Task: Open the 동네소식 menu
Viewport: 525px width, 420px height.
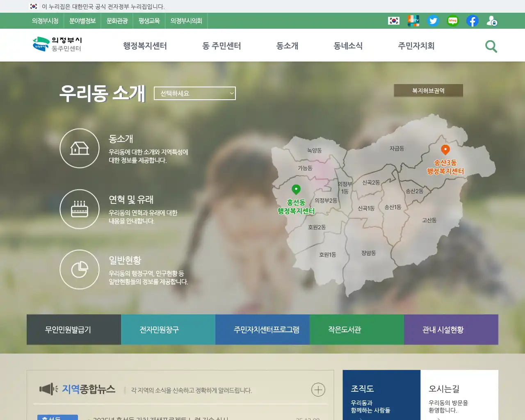Action: (348, 46)
